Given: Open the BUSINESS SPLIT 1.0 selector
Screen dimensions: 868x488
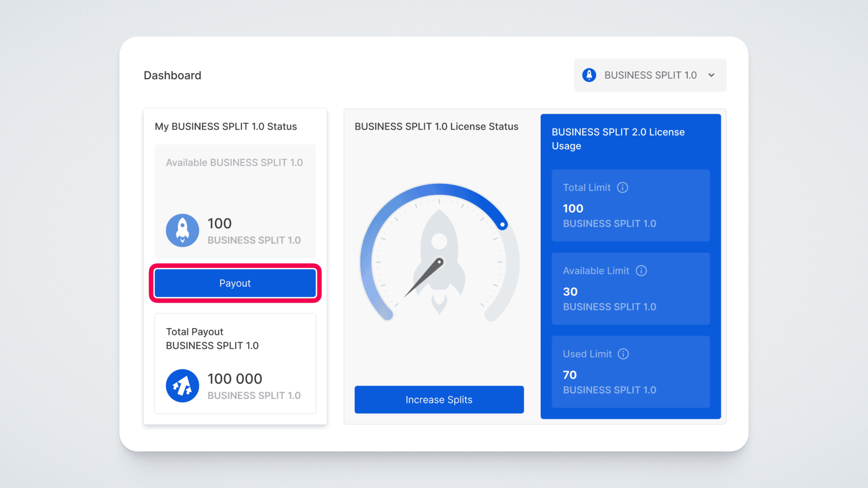Looking at the screenshot, I should [x=650, y=75].
